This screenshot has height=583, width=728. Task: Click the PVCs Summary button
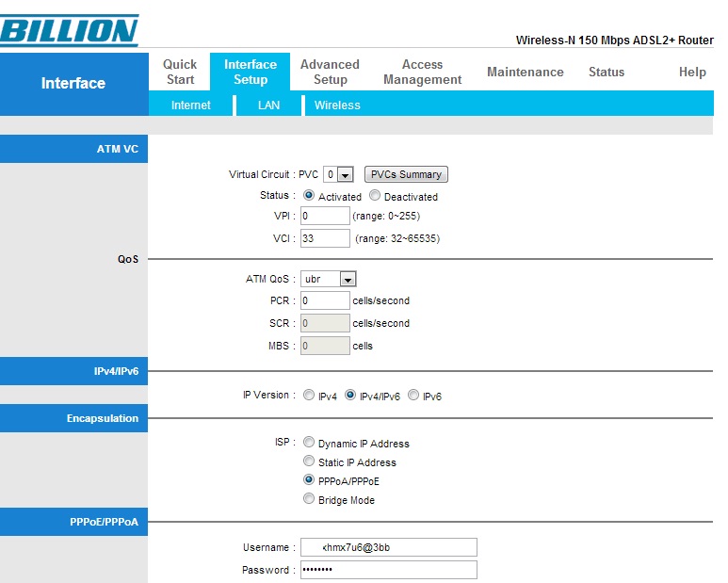(406, 174)
